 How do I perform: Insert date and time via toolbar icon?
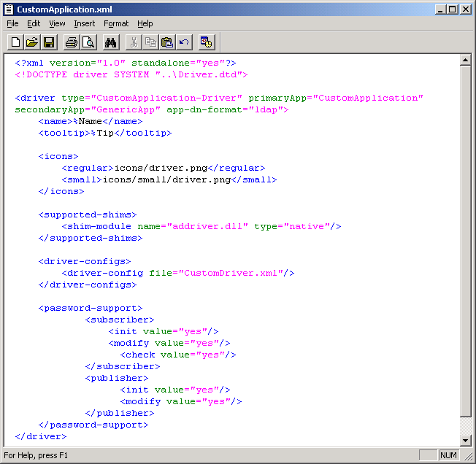(207, 42)
